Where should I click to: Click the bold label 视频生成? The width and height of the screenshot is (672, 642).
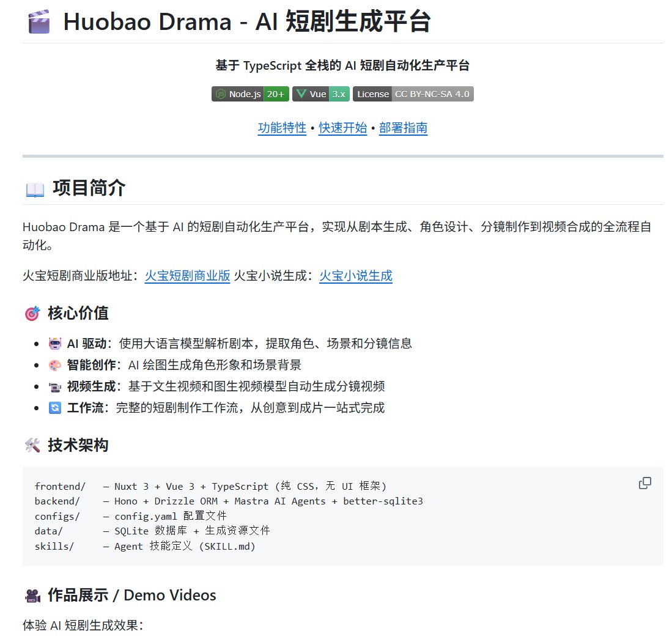click(x=91, y=386)
